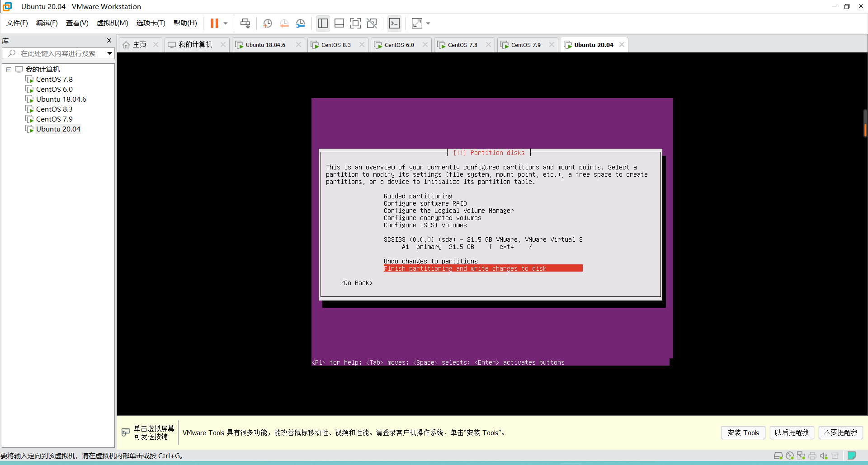Open the message log status icon
The height and width of the screenshot is (465, 868).
(x=852, y=456)
